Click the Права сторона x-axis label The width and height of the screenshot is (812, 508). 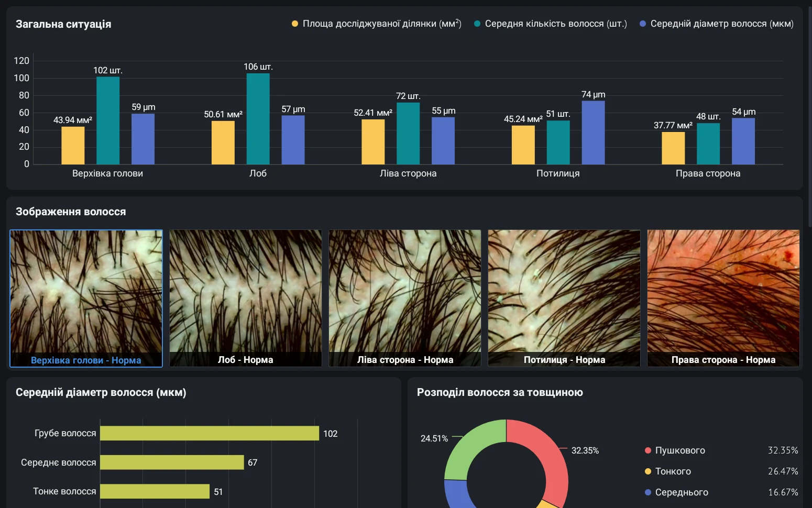click(708, 173)
